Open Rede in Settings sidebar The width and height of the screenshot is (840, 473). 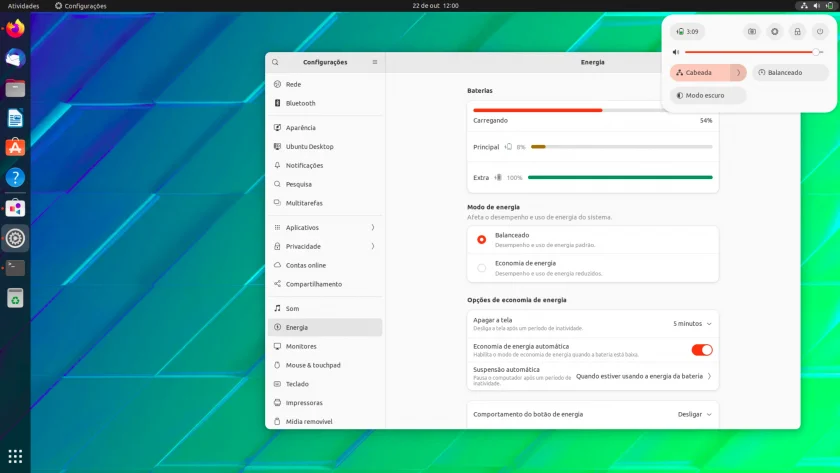[x=325, y=84]
